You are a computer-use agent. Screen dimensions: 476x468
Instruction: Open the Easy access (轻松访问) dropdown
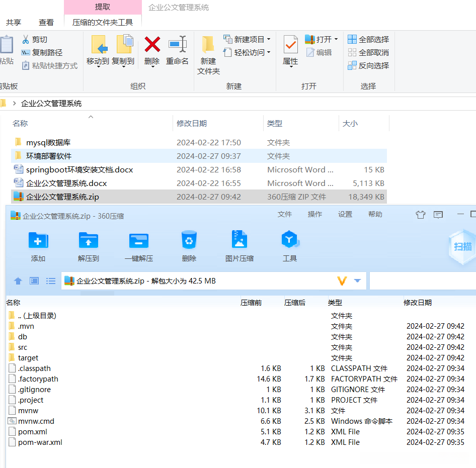269,52
